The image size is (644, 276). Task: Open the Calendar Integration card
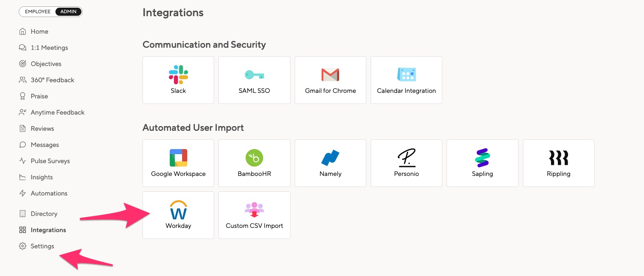[x=406, y=80]
